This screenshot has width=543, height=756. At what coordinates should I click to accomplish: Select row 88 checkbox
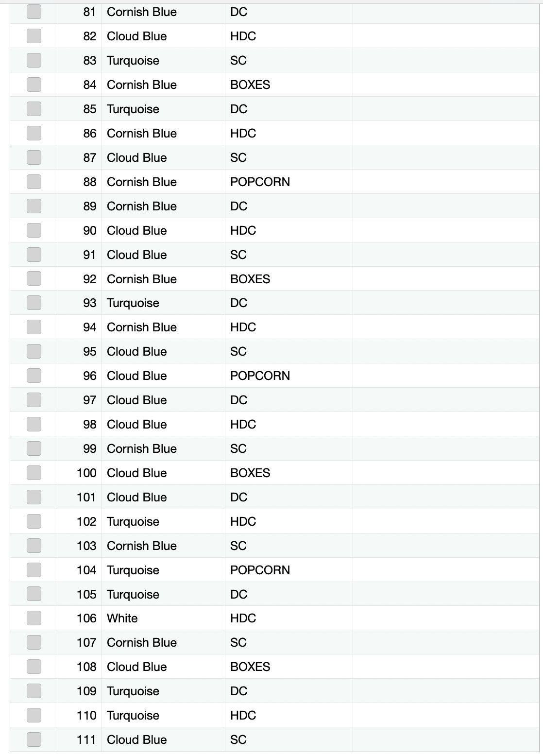coord(34,182)
